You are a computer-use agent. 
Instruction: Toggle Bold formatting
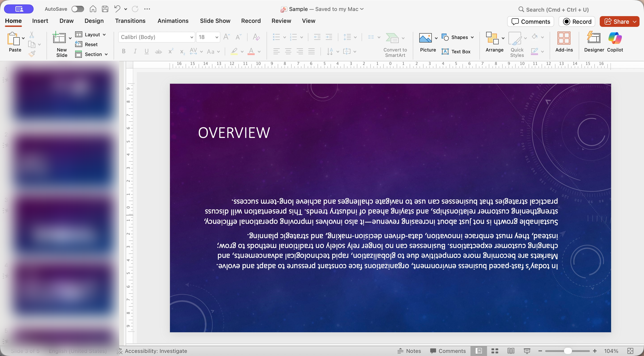pyautogui.click(x=123, y=51)
